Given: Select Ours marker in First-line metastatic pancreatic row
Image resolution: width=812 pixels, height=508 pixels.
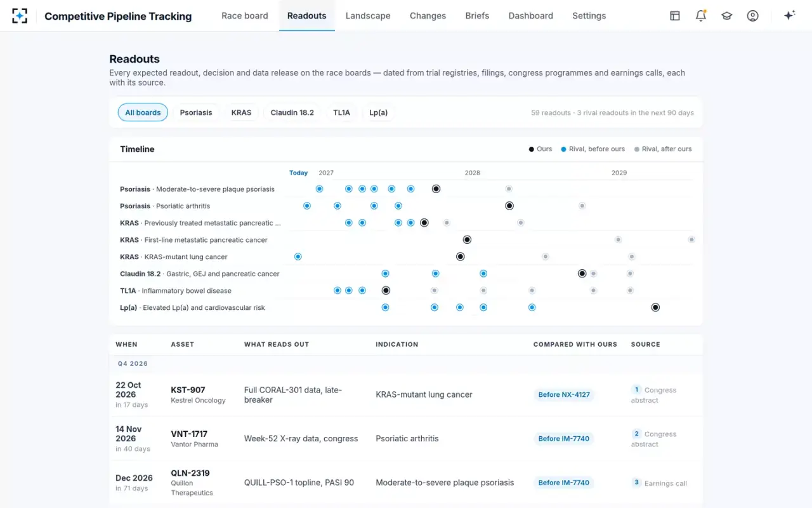Looking at the screenshot, I should [467, 239].
